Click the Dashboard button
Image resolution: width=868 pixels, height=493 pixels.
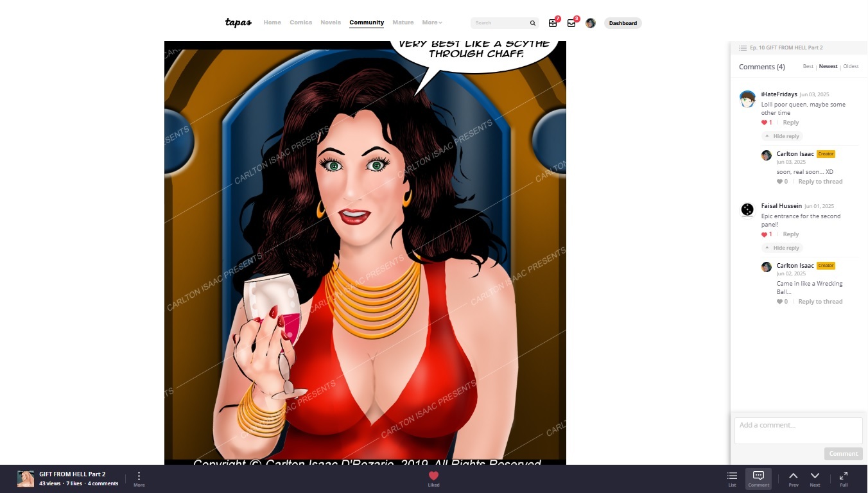(x=623, y=23)
